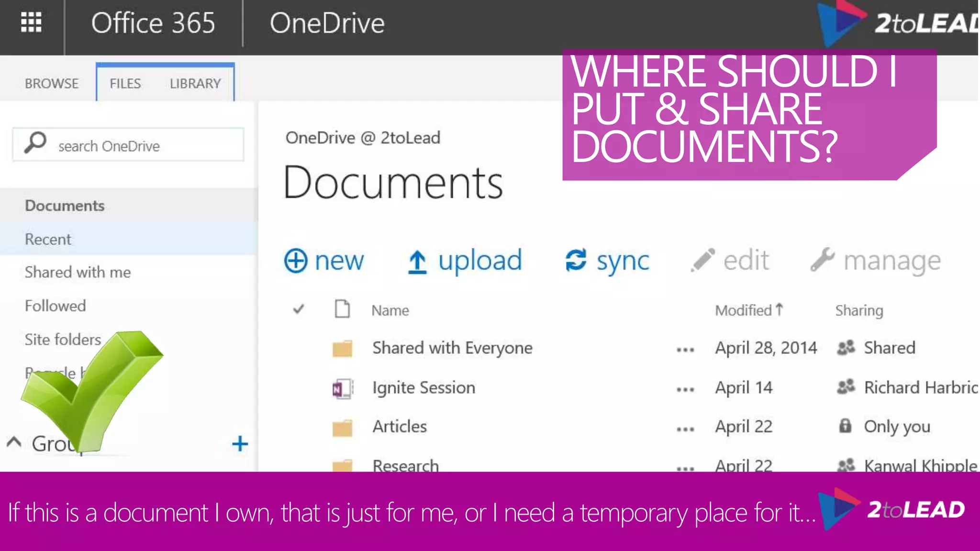Click the lock icon for Articles

click(x=846, y=425)
